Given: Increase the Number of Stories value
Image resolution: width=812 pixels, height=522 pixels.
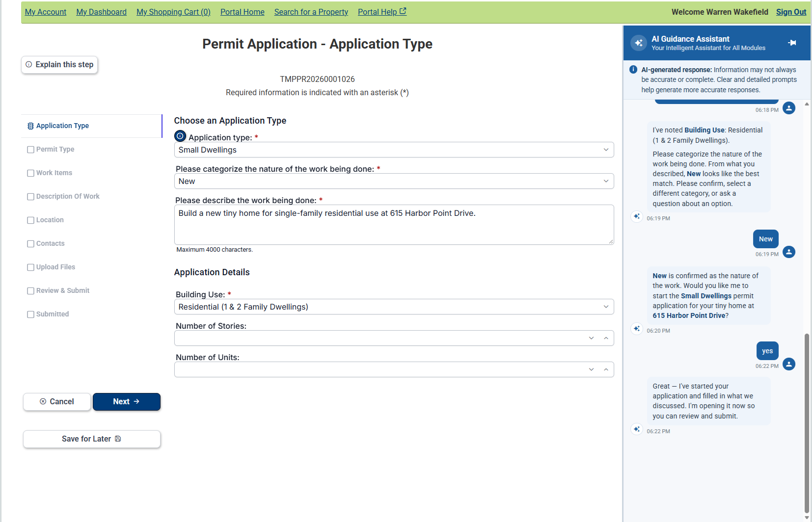Looking at the screenshot, I should 606,338.
